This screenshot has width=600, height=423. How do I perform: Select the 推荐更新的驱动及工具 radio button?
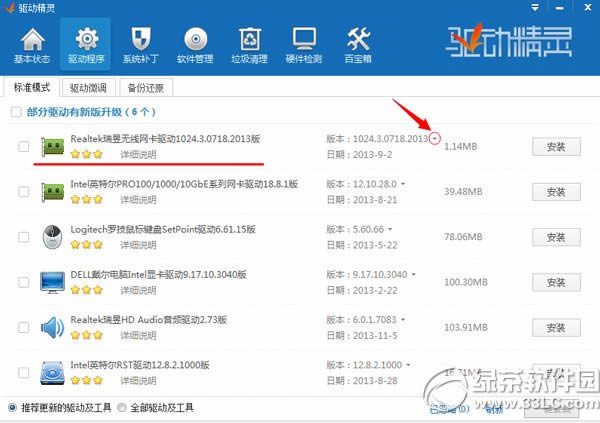pos(13,408)
